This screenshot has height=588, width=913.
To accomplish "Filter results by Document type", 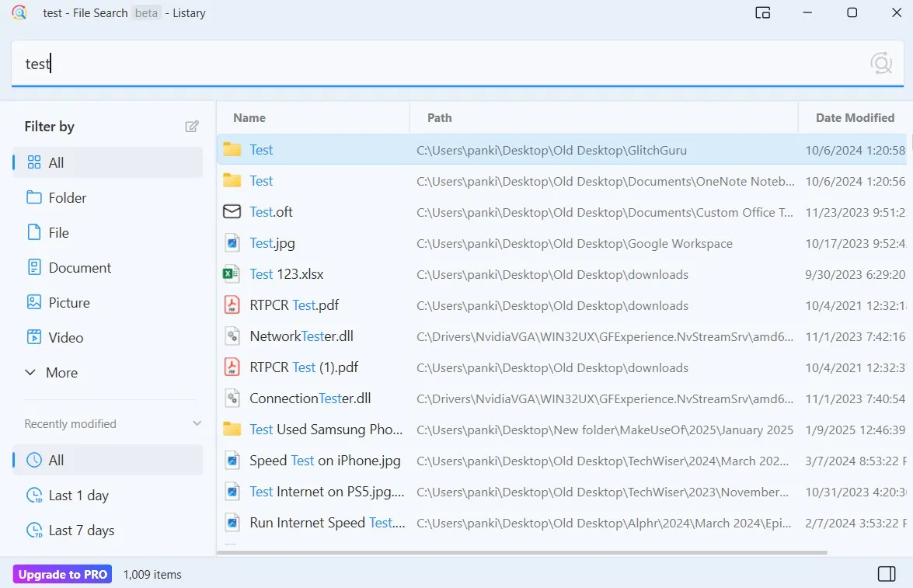I will (x=79, y=268).
